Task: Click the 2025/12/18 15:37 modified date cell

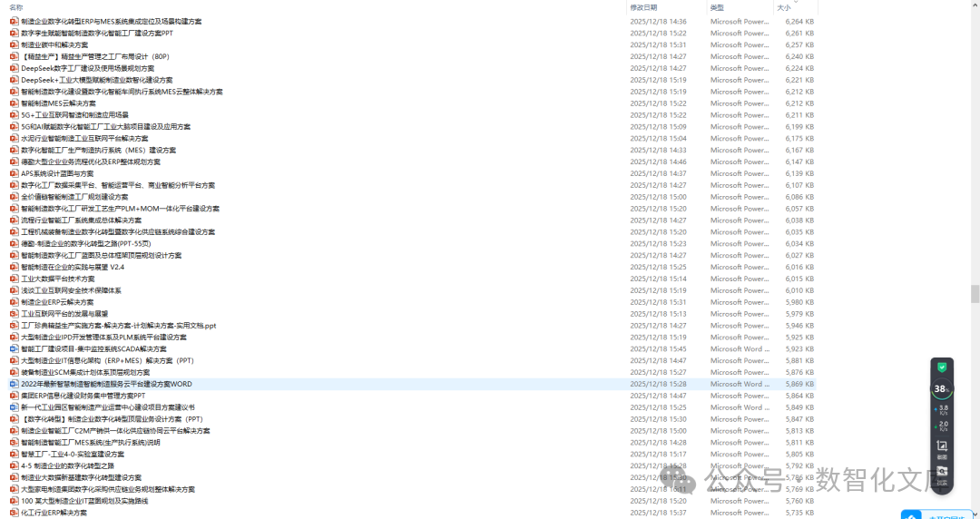Action: 658,513
